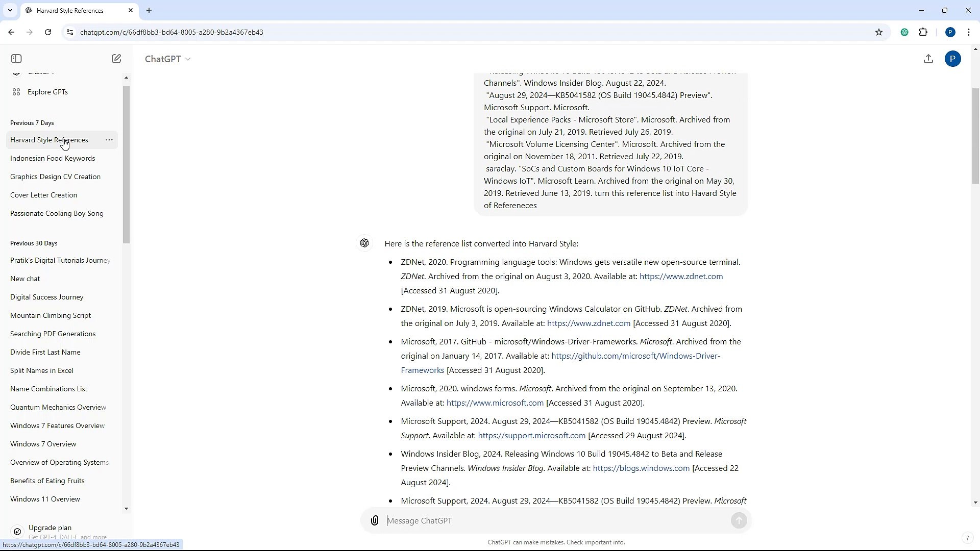
Task: Open the github.com Windows-Driver-Frameworks link
Action: click(635, 356)
